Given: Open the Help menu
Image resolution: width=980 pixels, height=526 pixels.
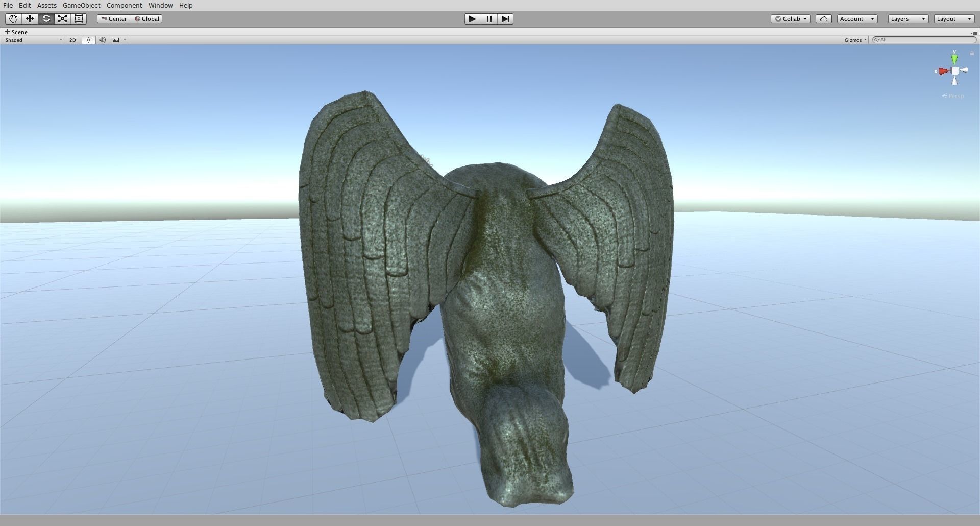Looking at the screenshot, I should point(186,5).
